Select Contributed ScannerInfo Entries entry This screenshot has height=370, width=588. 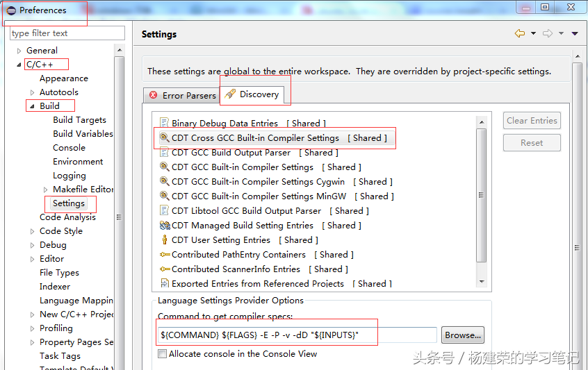260,269
